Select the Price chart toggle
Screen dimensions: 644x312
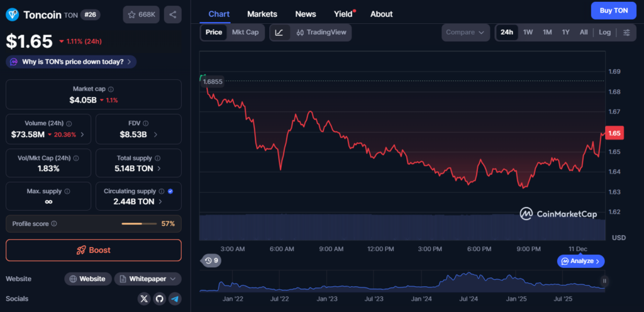point(214,33)
